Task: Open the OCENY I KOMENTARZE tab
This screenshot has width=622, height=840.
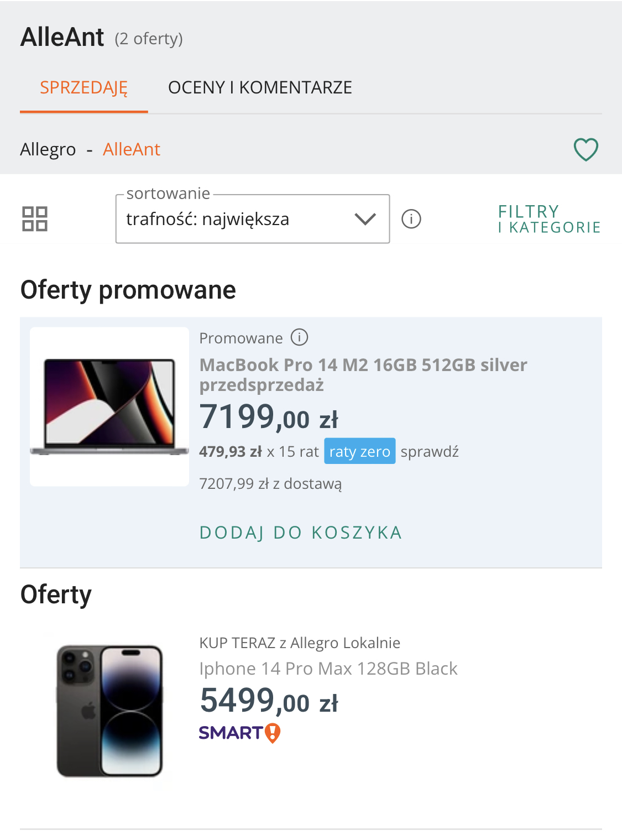Action: click(260, 88)
